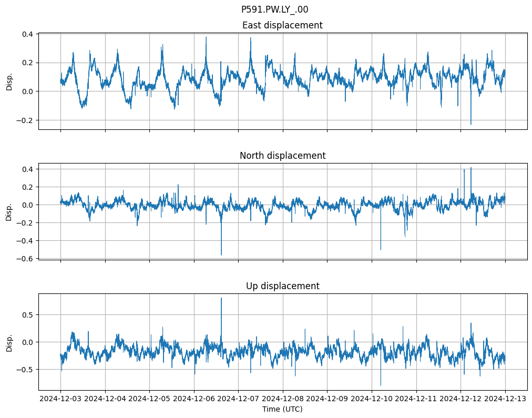The height and width of the screenshot is (418, 532).
Task: Click the Time (UTC) x-axis label
Action: tap(282, 409)
